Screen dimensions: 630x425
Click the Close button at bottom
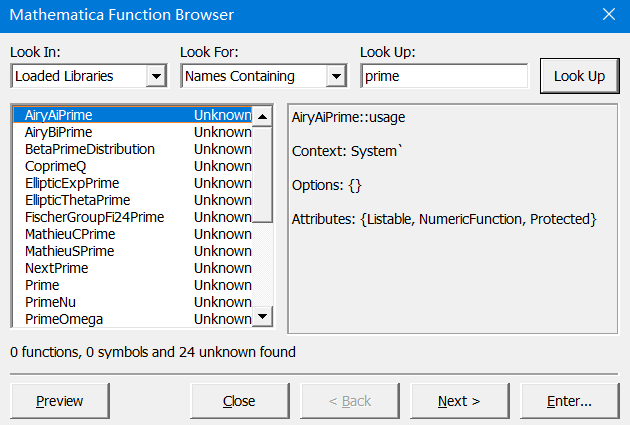tap(240, 401)
